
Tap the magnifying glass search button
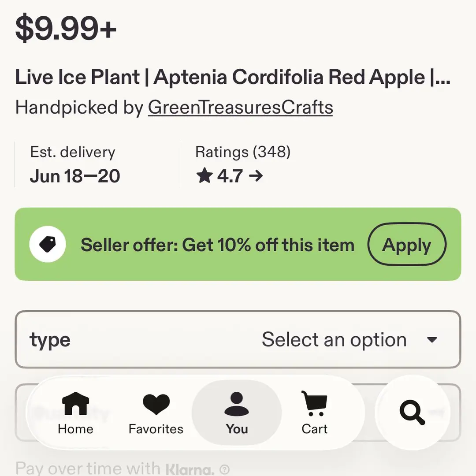point(412,412)
